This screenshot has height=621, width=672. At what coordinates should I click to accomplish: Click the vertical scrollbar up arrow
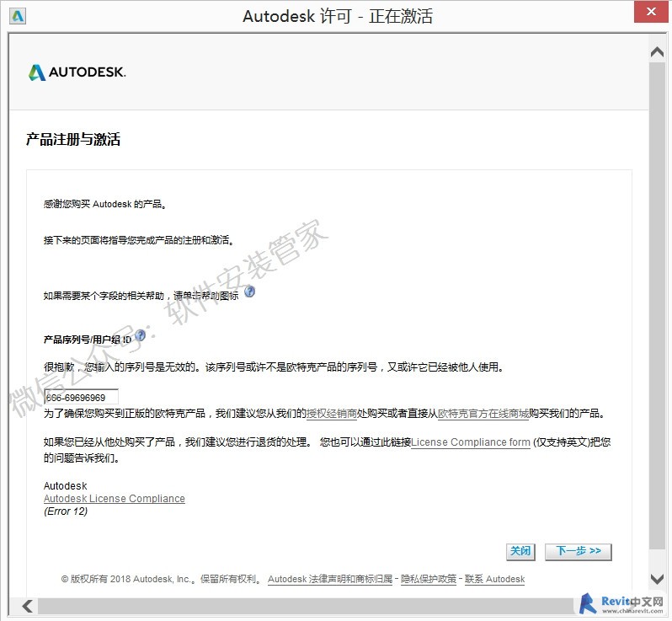pyautogui.click(x=657, y=52)
